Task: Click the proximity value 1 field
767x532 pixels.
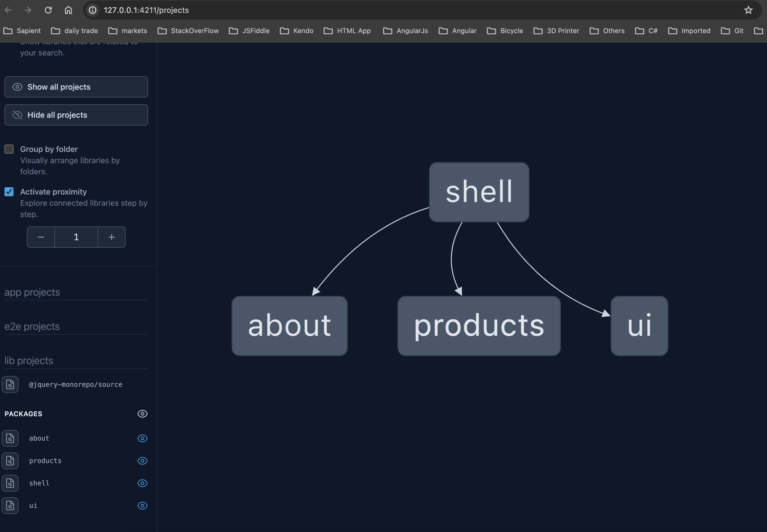Action: point(76,237)
